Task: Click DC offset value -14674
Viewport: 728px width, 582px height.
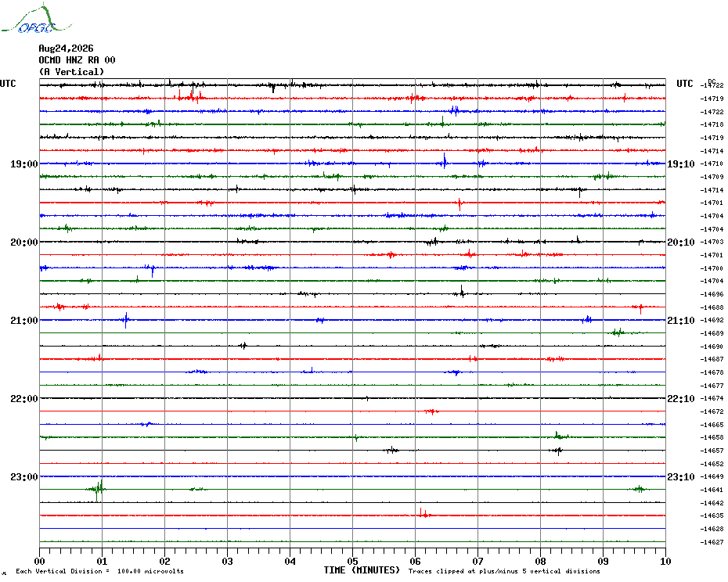Action: (x=712, y=399)
